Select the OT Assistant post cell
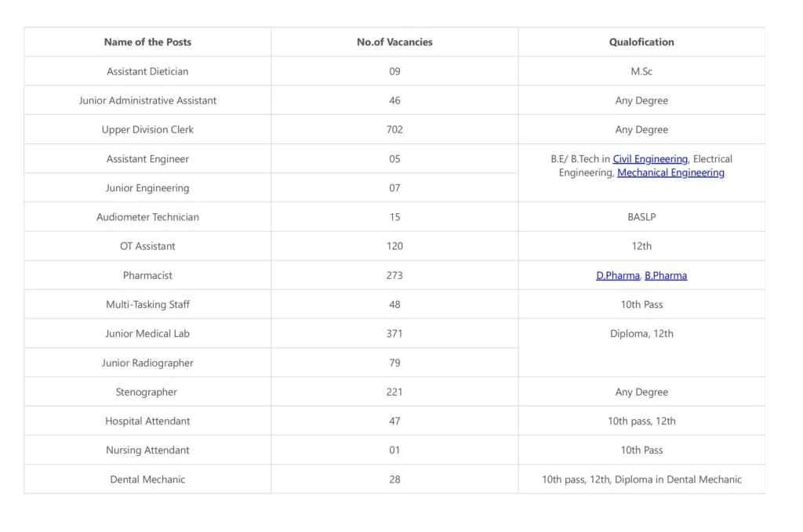This screenshot has height=532, width=803. (147, 246)
